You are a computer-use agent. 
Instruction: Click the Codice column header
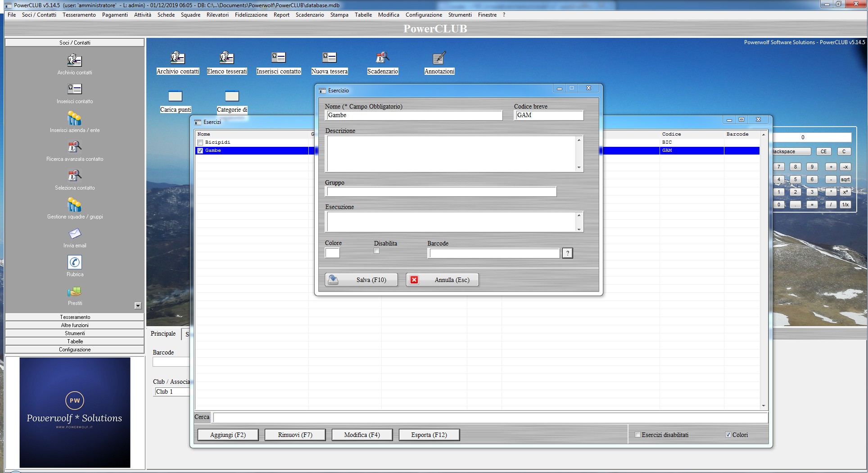click(x=692, y=134)
